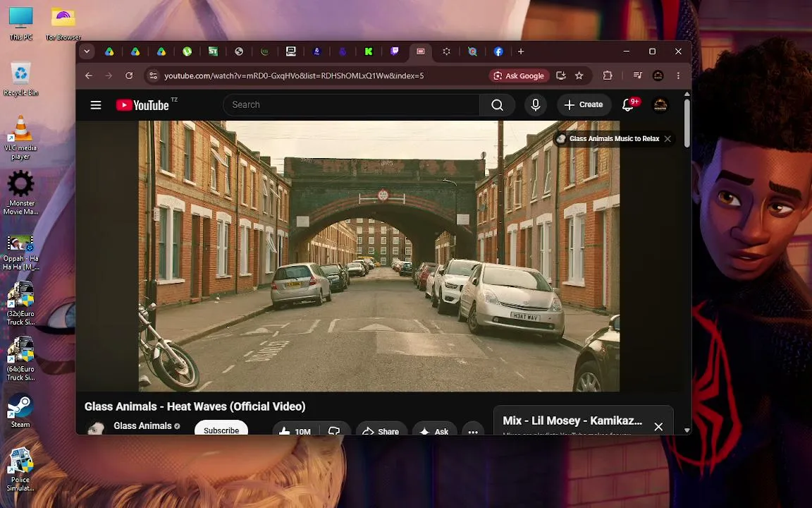
Task: Switch to the Facebook tab
Action: tap(498, 52)
